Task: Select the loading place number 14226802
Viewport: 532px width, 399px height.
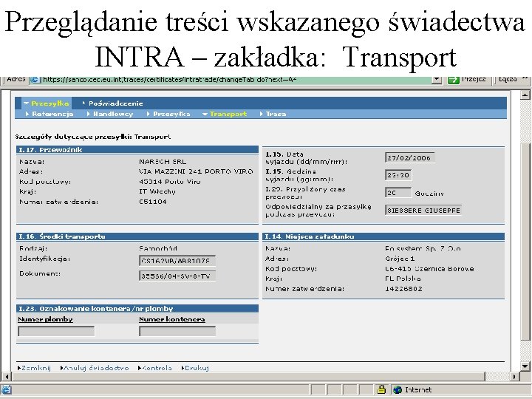Action: (403, 289)
